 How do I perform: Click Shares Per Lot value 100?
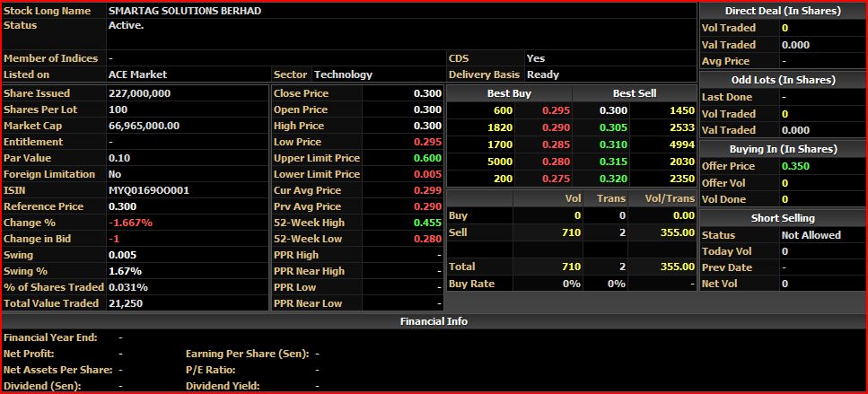click(118, 109)
